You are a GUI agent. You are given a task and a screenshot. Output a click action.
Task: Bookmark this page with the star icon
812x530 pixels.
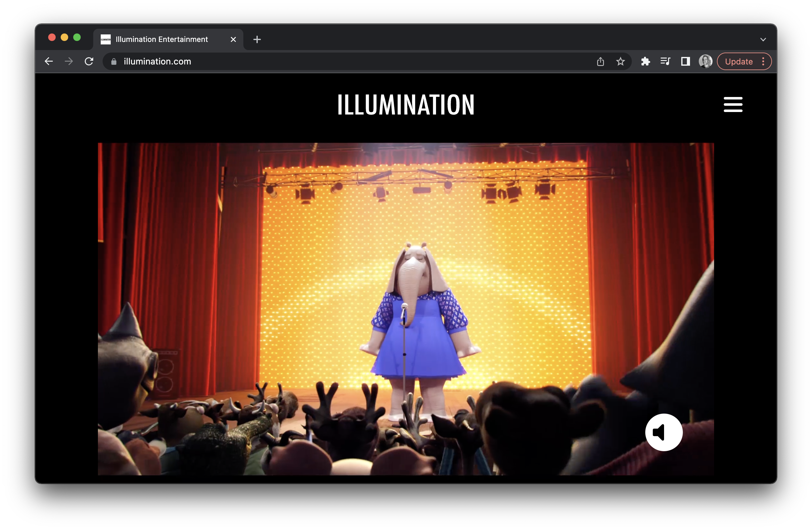[x=620, y=61]
